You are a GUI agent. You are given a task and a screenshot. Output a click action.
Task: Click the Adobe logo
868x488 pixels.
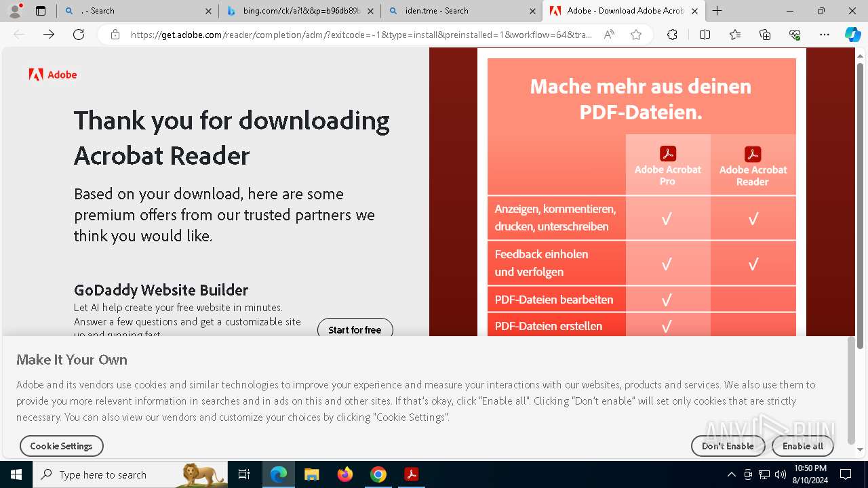pyautogui.click(x=53, y=75)
